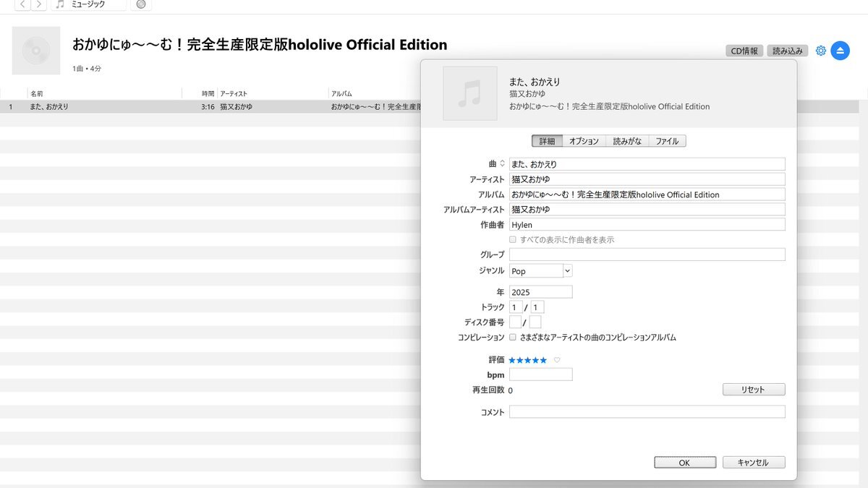The image size is (868, 488).
Task: Edit the 作曲者 field containing Hylen
Action: (x=647, y=225)
